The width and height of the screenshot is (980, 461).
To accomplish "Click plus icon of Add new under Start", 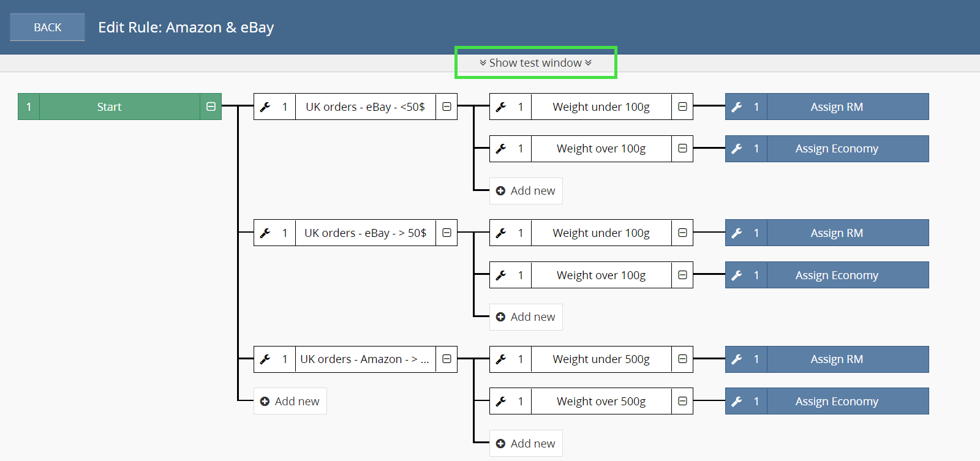I will [265, 402].
